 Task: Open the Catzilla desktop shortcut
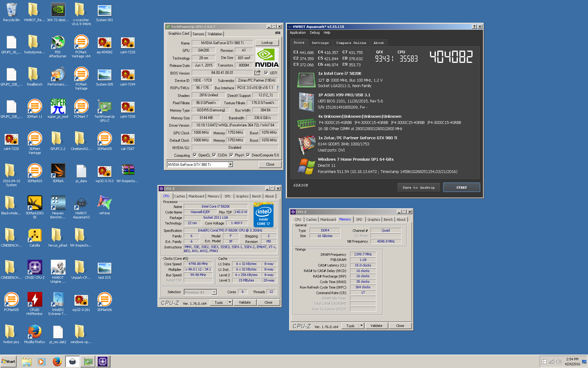click(35, 238)
